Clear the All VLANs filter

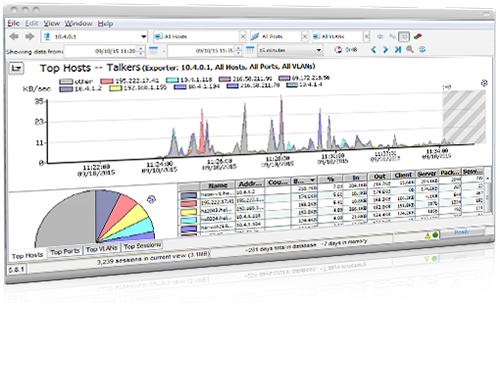367,36
